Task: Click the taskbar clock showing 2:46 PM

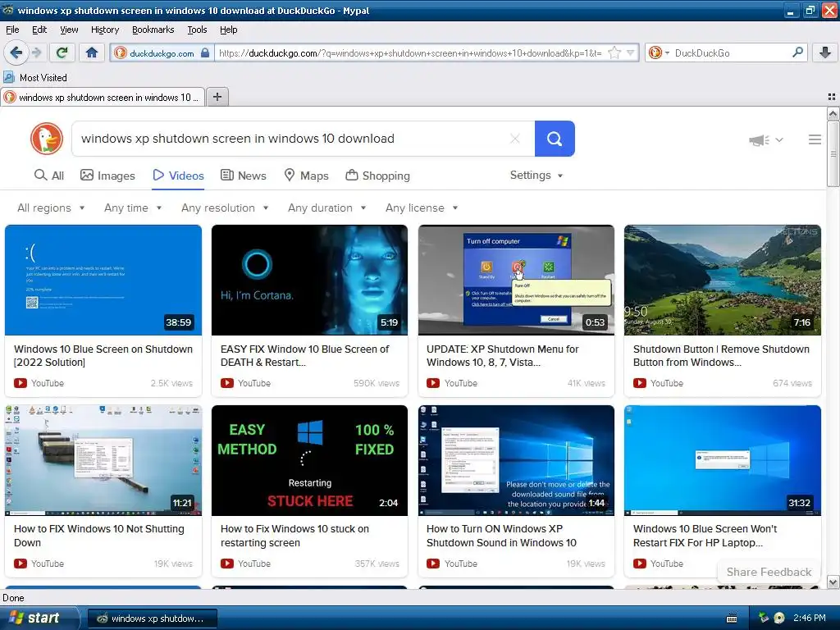Action: (x=809, y=619)
